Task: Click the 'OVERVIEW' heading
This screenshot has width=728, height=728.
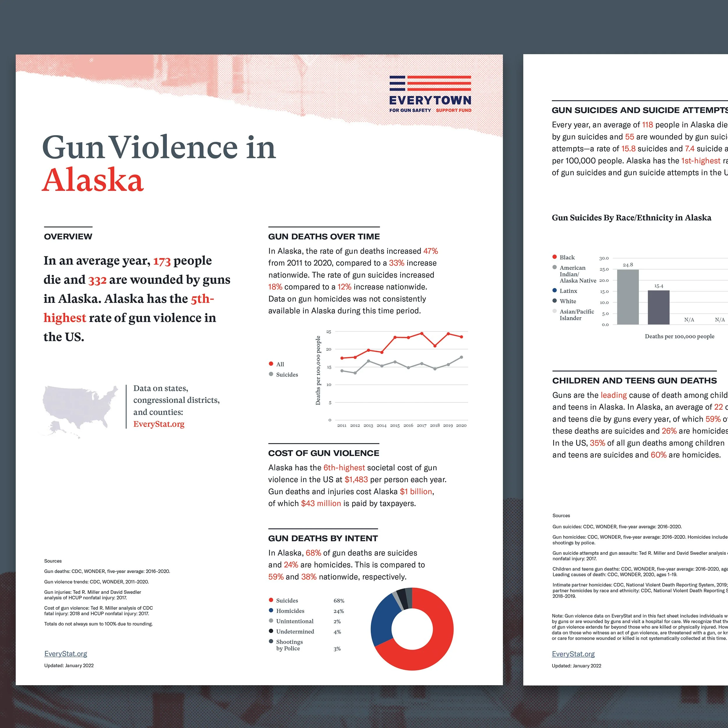Action: tap(68, 237)
